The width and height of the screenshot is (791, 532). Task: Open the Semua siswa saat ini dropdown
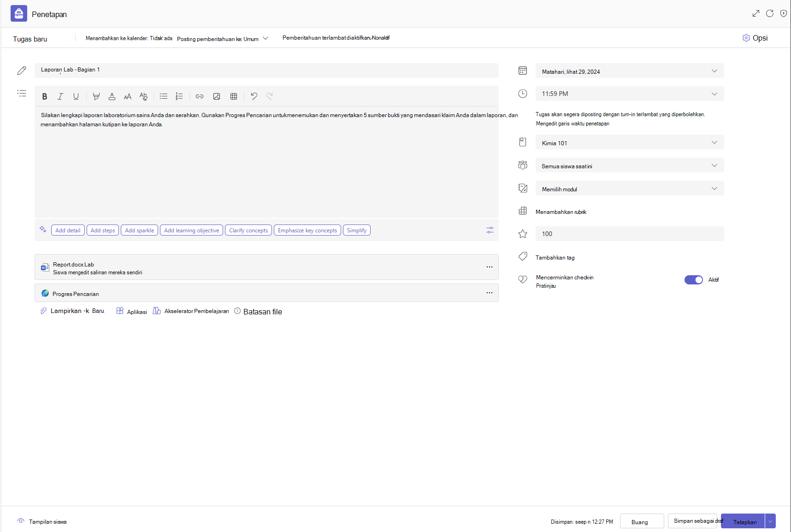[630, 166]
